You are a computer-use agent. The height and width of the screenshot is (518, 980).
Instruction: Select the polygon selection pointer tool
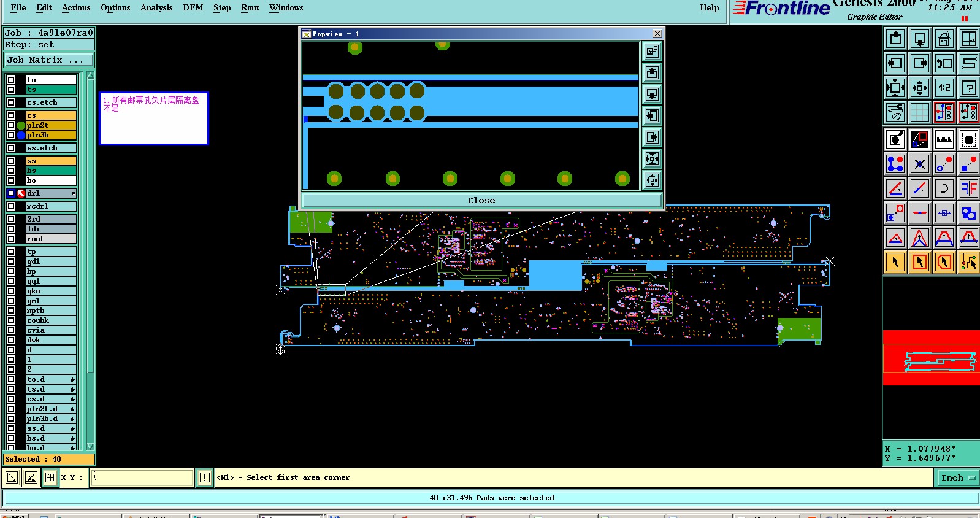click(x=944, y=262)
